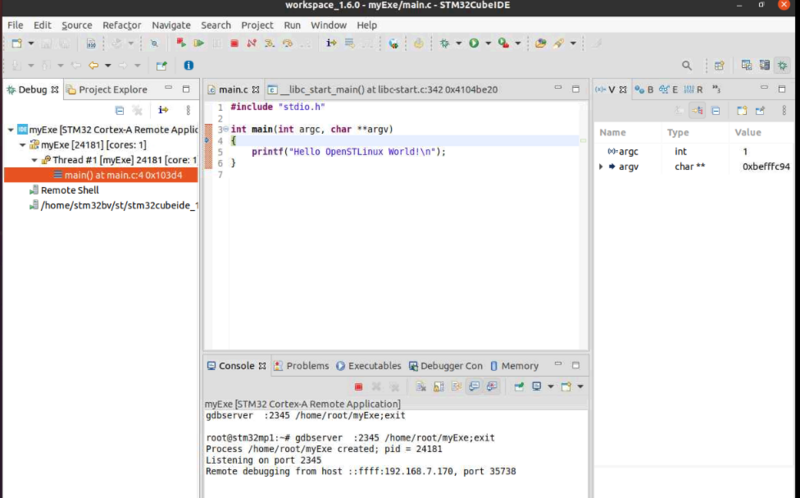This screenshot has width=800, height=498.
Task: Click the green bug Debug launch icon
Action: coord(444,43)
